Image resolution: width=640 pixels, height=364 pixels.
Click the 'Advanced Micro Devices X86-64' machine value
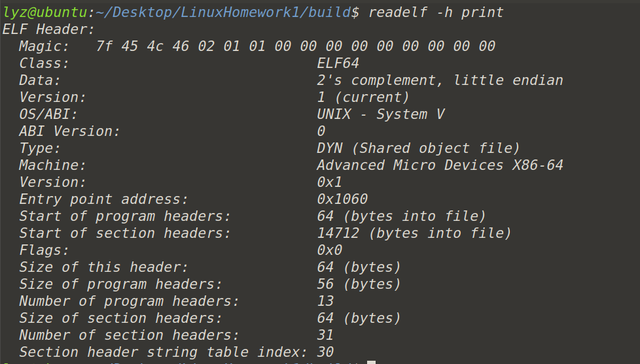[440, 165]
